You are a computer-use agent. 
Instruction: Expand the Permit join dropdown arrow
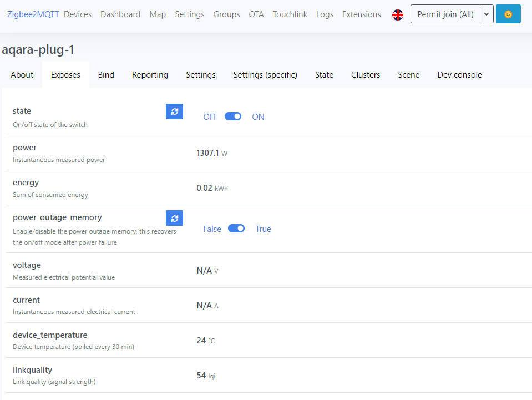[487, 14]
